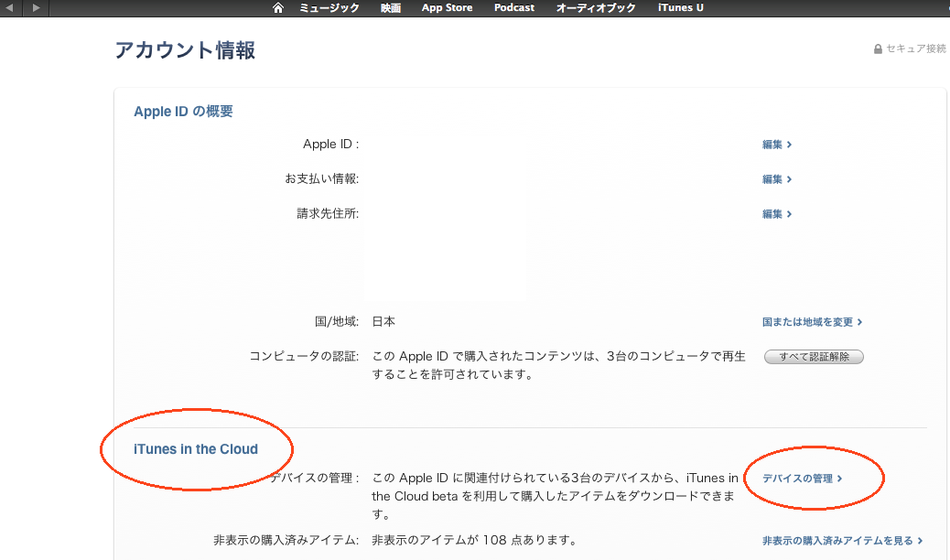Viewport: 950px width, 560px height.
Task: Click the すべて認証解除 button
Action: point(814,357)
